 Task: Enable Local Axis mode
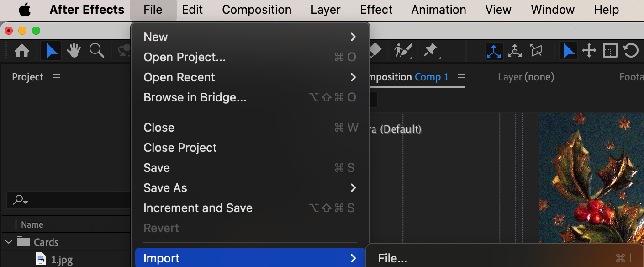coord(494,51)
